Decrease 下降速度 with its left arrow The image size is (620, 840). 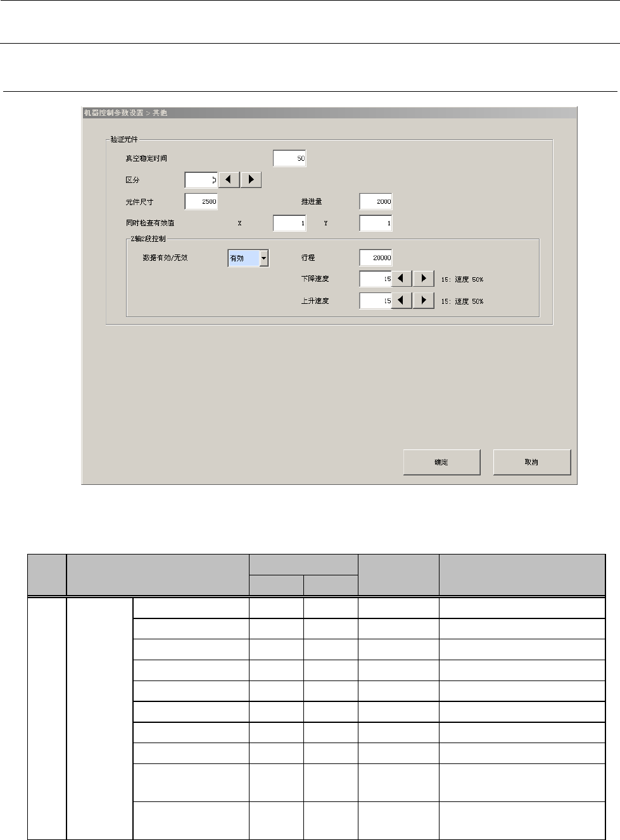point(402,279)
